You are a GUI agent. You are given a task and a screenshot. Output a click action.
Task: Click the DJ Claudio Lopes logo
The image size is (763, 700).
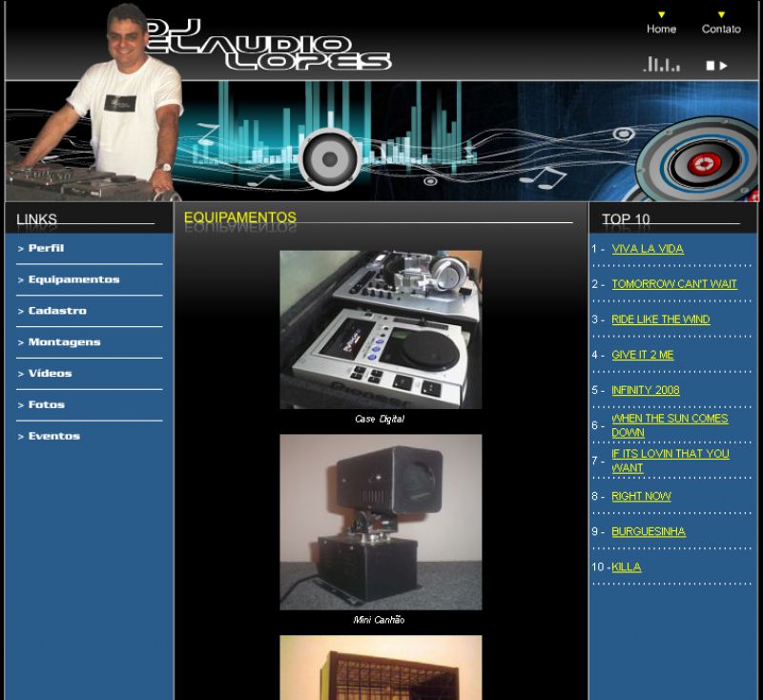[x=269, y=45]
